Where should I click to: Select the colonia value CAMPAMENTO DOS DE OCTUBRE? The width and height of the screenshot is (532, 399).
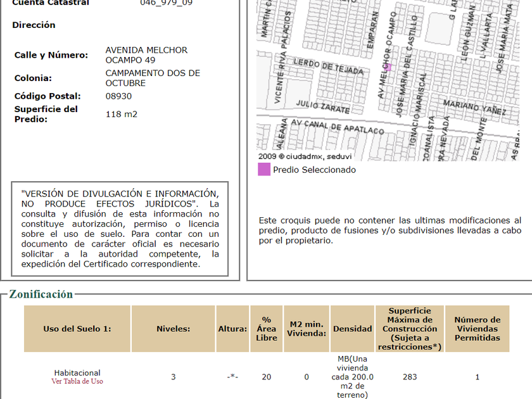pyautogui.click(x=153, y=78)
